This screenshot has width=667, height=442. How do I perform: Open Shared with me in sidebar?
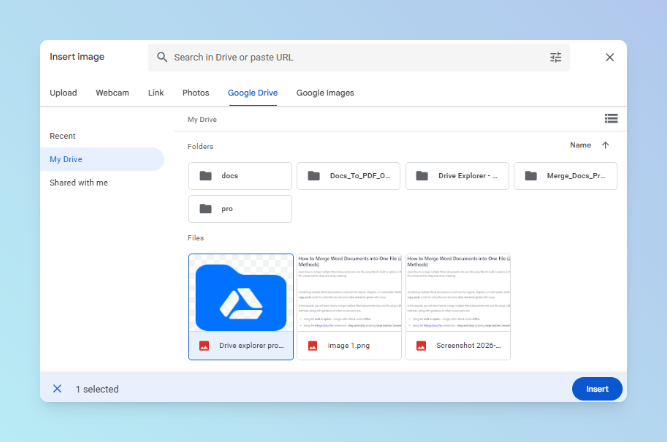click(79, 183)
